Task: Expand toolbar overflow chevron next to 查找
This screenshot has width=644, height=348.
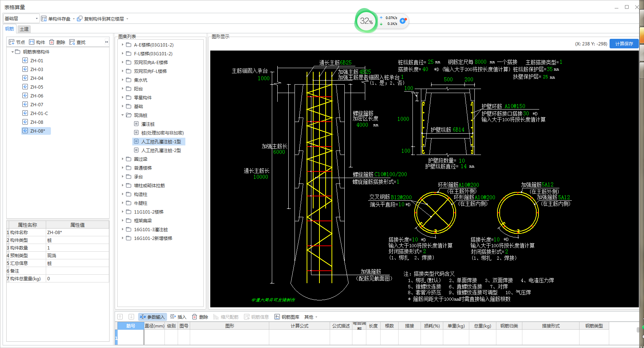Action: pos(107,42)
